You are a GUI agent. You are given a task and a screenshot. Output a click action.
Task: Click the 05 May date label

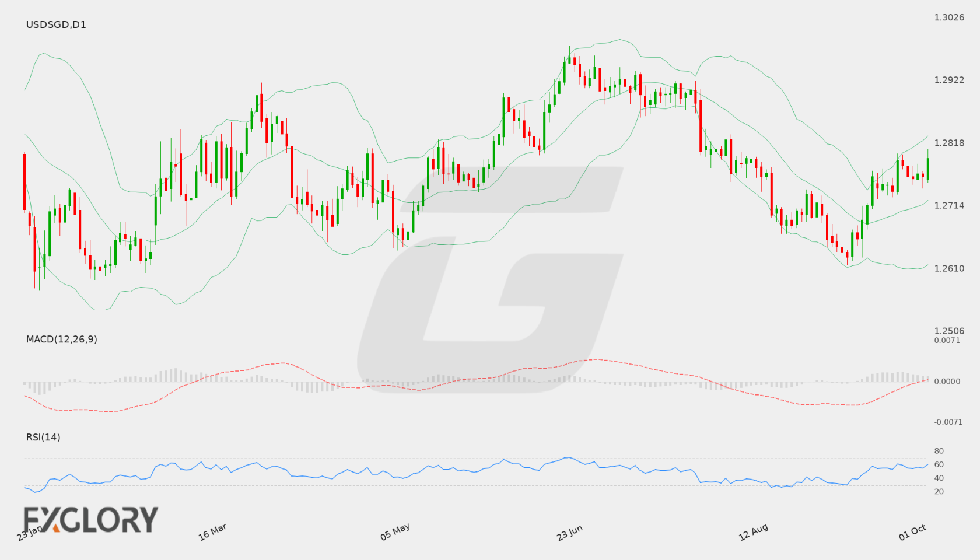pos(395,532)
